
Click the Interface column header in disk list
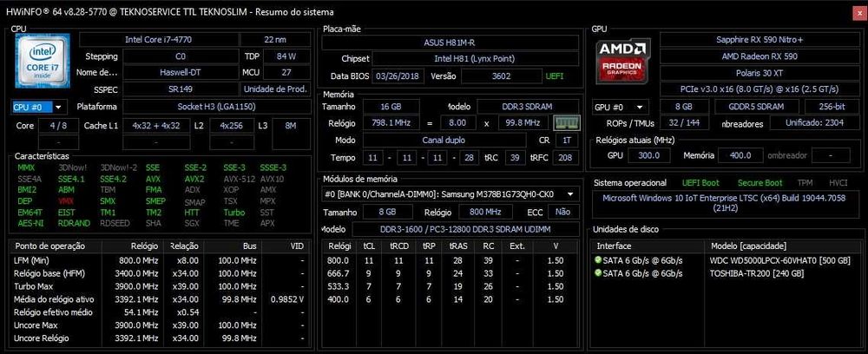tap(648, 246)
